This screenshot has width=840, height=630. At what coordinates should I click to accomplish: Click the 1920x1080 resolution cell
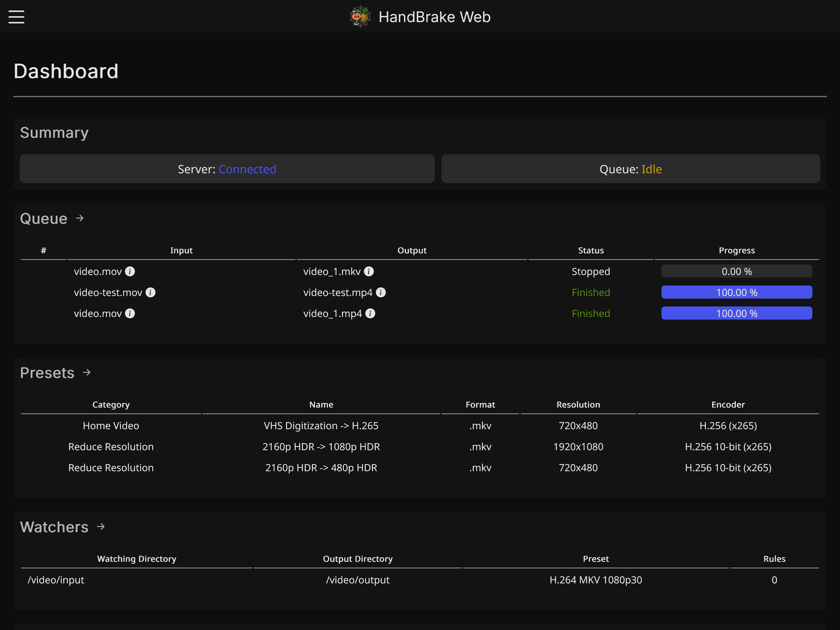point(578,447)
